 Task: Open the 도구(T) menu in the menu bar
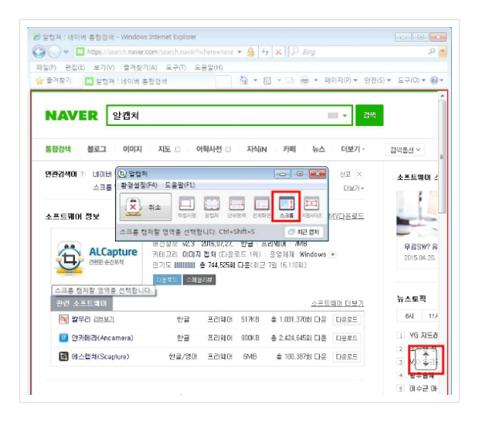(x=176, y=68)
